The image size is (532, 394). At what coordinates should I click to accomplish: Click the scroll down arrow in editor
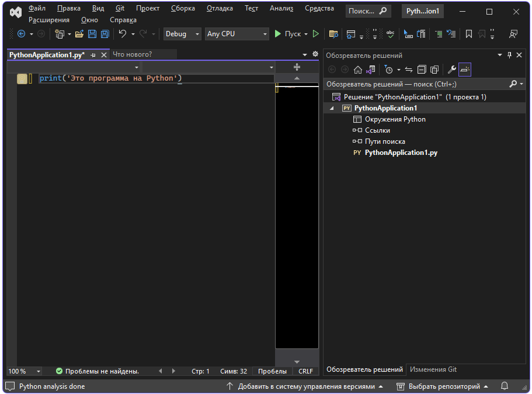click(x=297, y=362)
